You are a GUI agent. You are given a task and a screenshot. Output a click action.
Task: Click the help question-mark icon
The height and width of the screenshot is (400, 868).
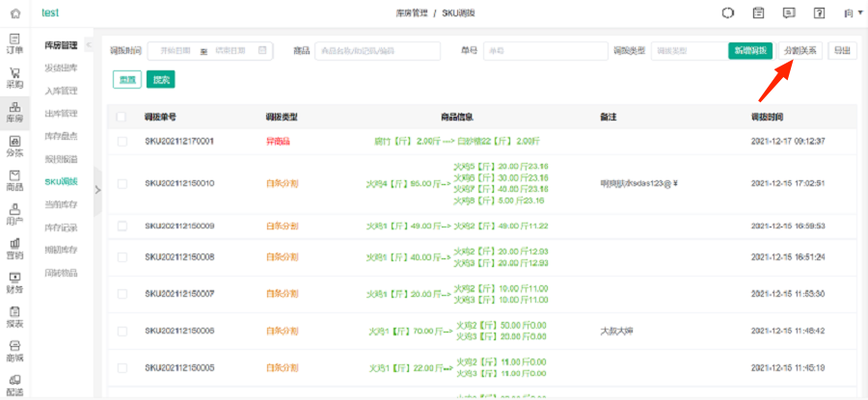pos(819,13)
